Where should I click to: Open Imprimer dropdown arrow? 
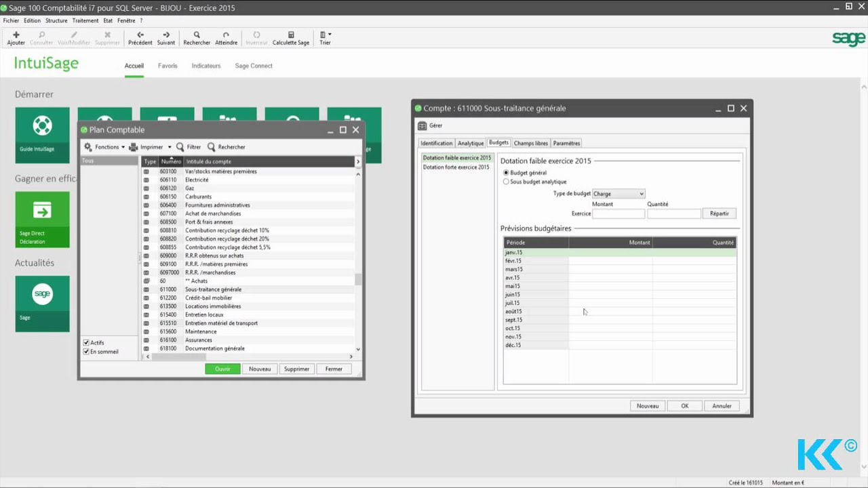tap(170, 147)
